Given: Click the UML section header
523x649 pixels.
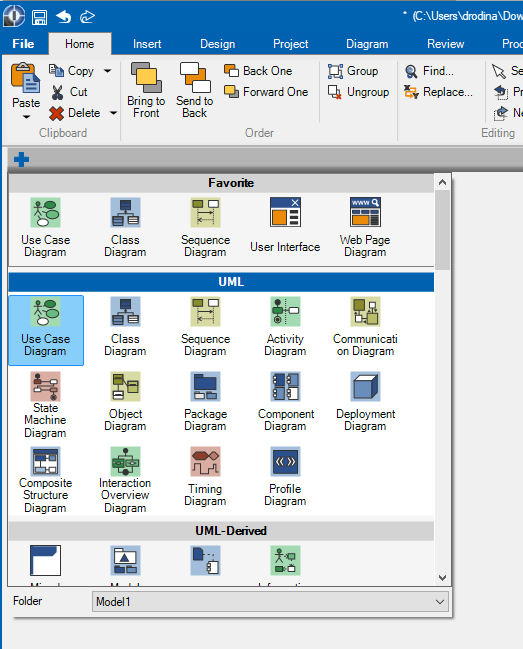Looking at the screenshot, I should 222,282.
